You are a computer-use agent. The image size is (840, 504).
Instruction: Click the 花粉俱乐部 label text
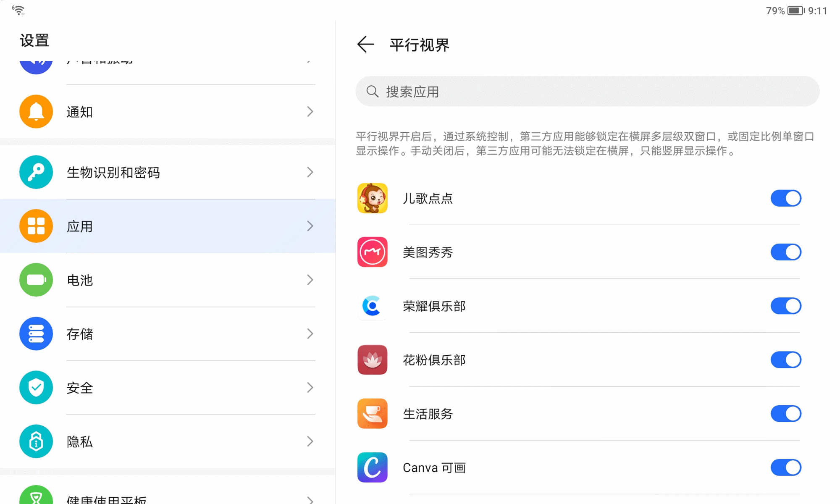pos(434,360)
